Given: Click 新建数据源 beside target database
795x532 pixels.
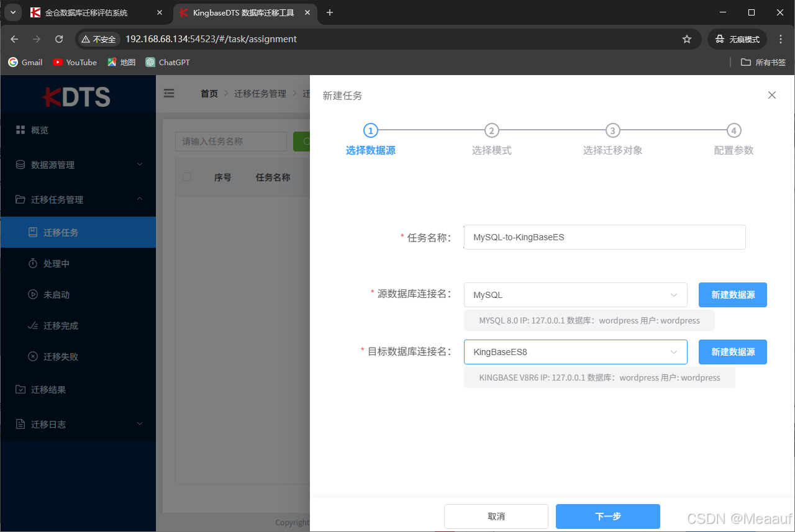Looking at the screenshot, I should tap(733, 352).
